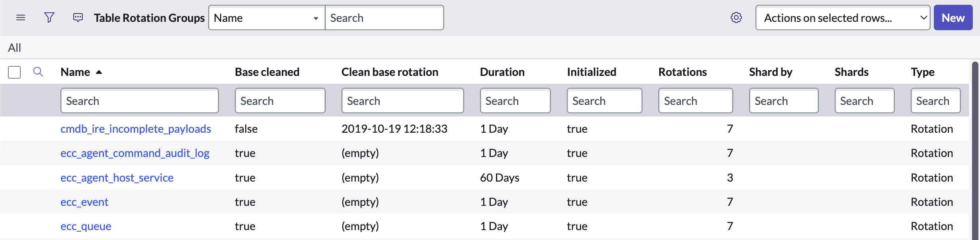
Task: Click the Name column search box
Action: coord(140,101)
